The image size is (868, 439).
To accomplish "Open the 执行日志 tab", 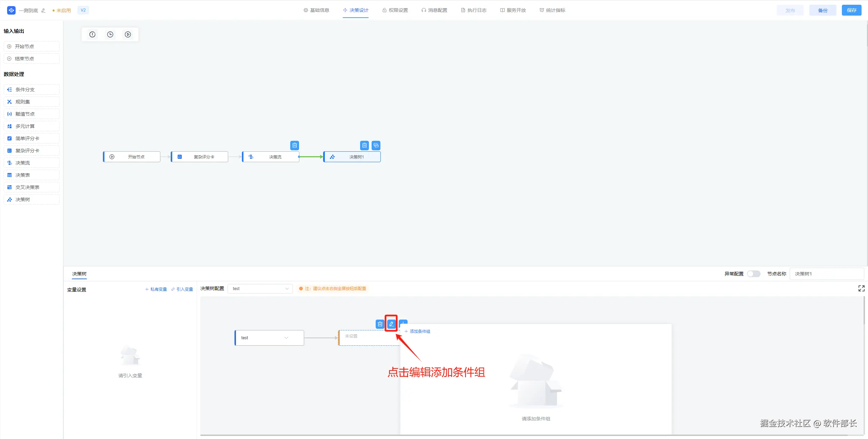I will point(474,10).
